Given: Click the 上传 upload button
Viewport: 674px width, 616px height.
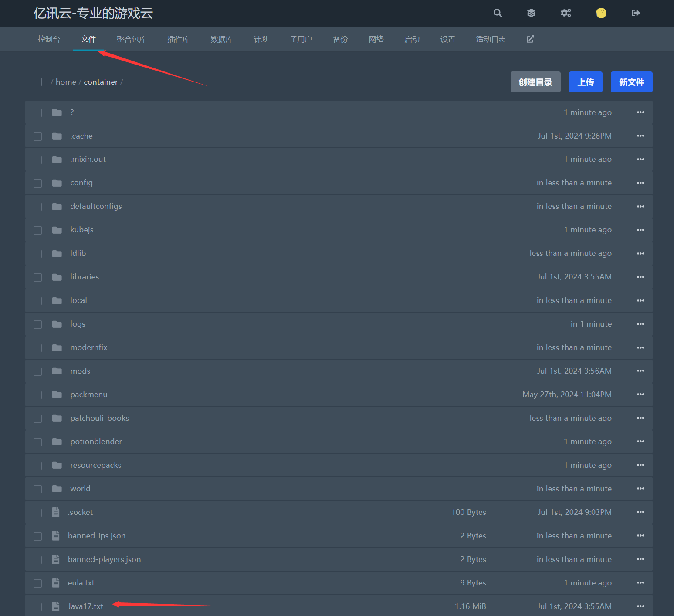Looking at the screenshot, I should pyautogui.click(x=586, y=82).
